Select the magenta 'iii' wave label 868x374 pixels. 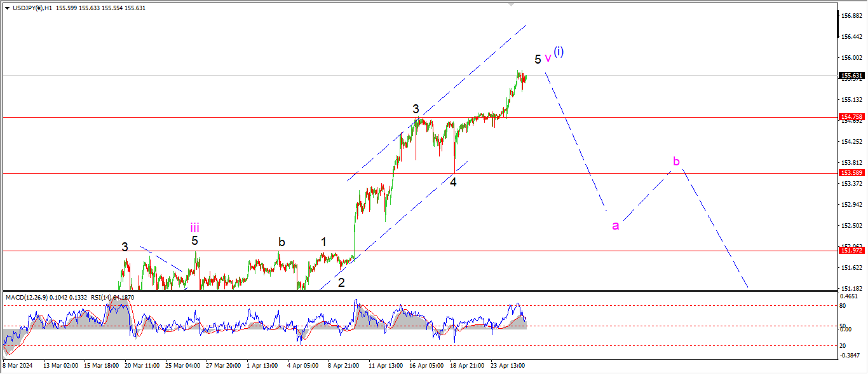tap(194, 227)
